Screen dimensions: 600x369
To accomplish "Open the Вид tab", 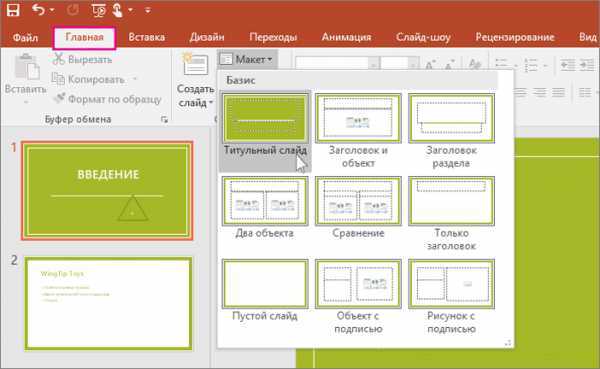I will (588, 37).
